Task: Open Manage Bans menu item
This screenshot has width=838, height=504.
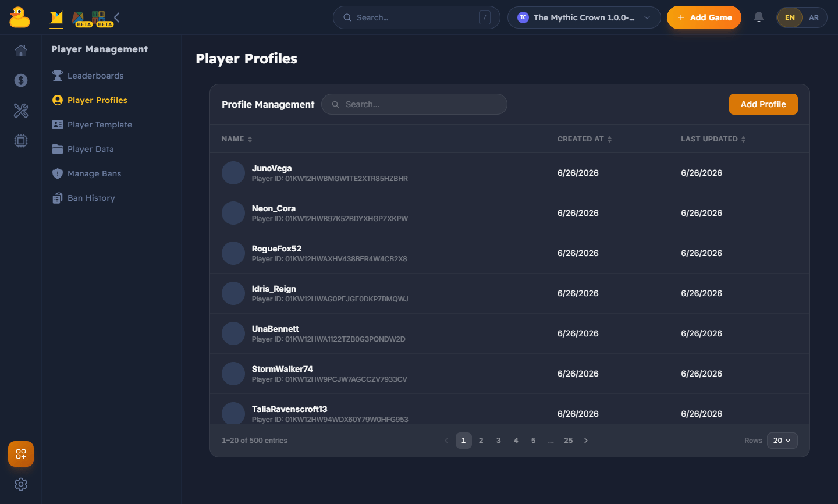Action: pos(94,173)
